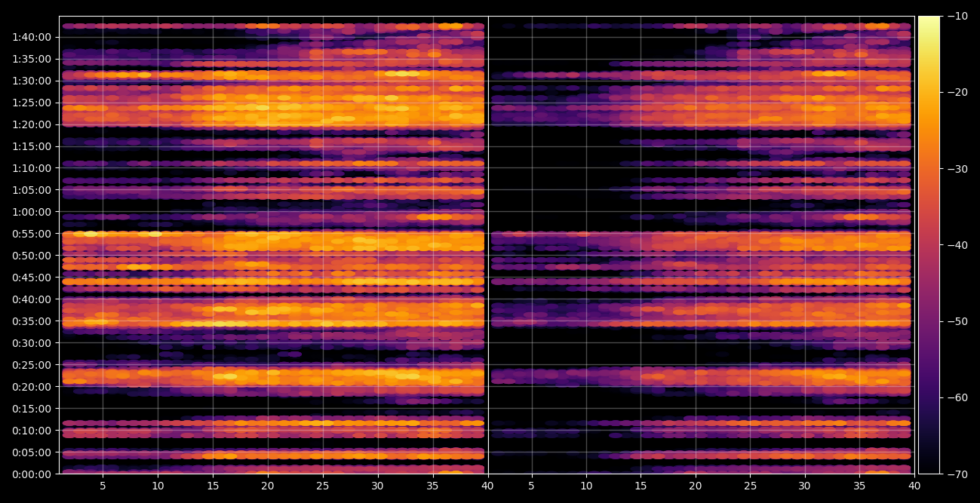Select x-axis label 10 under the right heatmap

(x=585, y=486)
